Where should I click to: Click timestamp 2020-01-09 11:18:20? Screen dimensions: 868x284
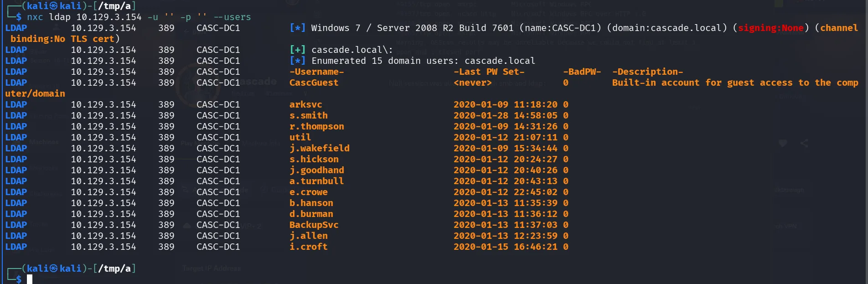505,104
